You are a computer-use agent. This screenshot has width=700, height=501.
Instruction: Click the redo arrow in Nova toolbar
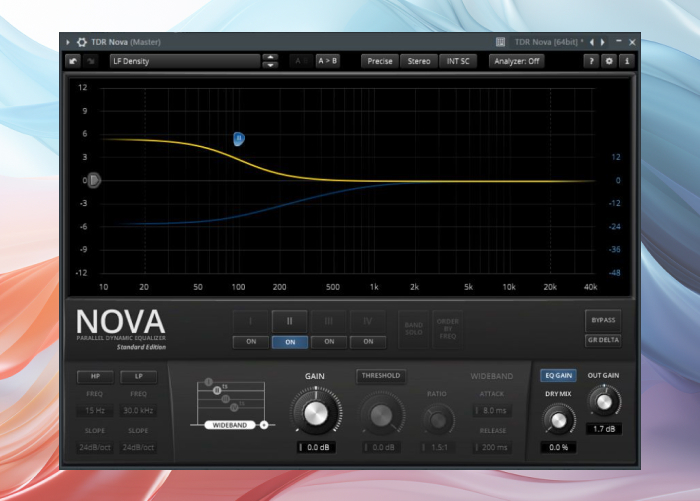(91, 61)
